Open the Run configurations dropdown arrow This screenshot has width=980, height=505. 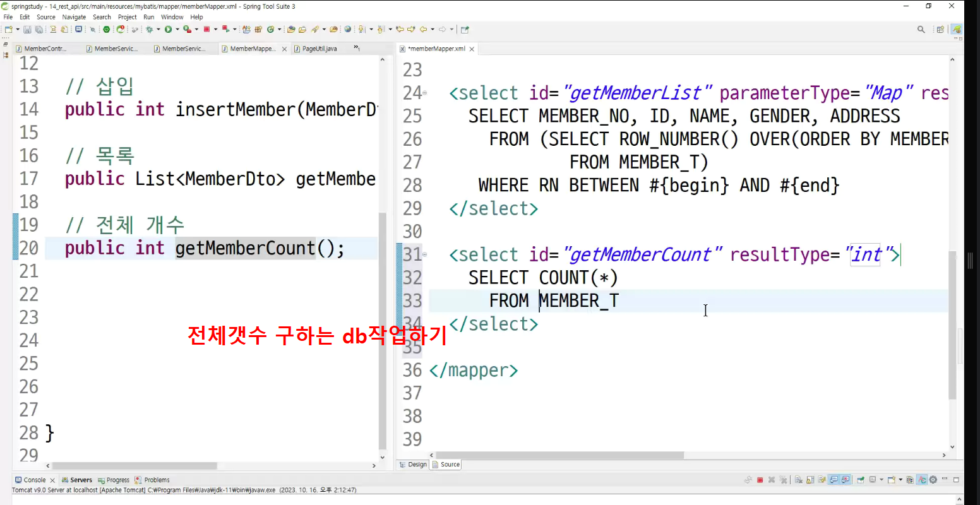coord(177,29)
